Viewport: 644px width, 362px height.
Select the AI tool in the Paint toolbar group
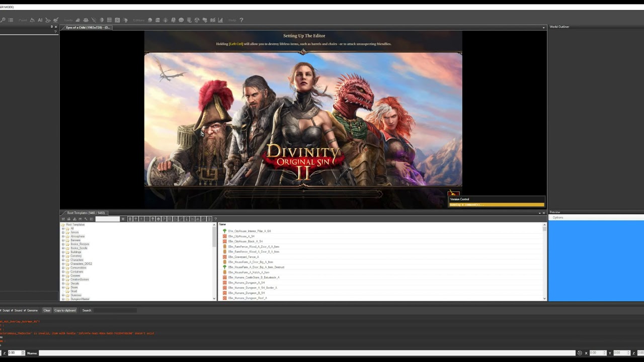40,20
